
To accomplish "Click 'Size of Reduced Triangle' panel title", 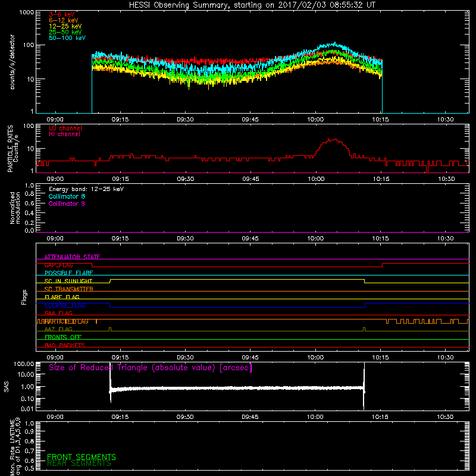I will click(x=151, y=368).
